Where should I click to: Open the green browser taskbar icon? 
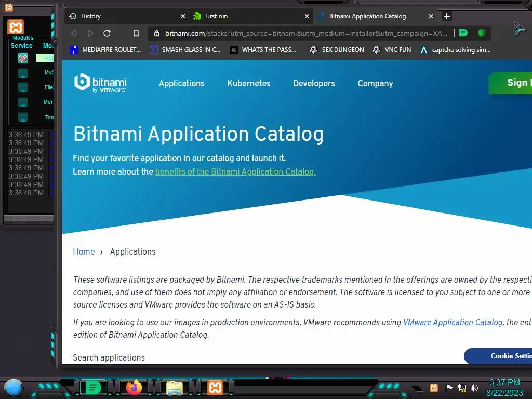click(x=92, y=387)
